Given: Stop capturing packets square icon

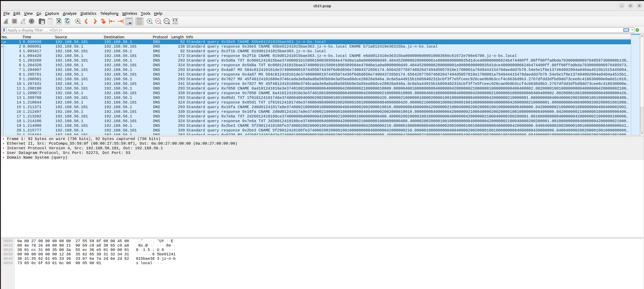Looking at the screenshot, I should click(x=14, y=21).
